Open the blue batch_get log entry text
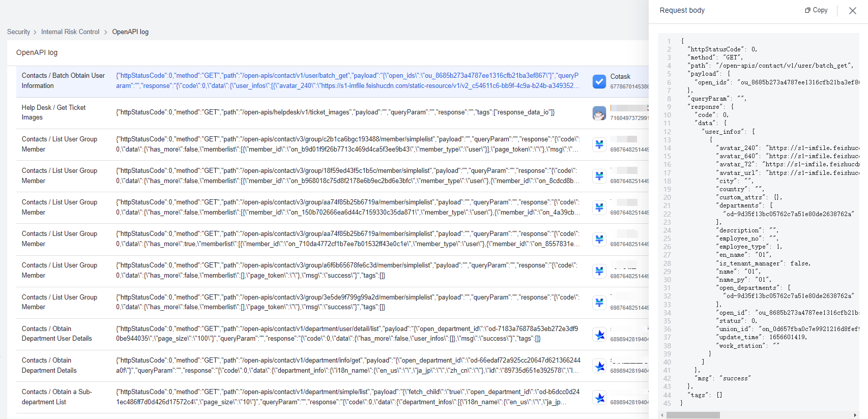 point(347,81)
